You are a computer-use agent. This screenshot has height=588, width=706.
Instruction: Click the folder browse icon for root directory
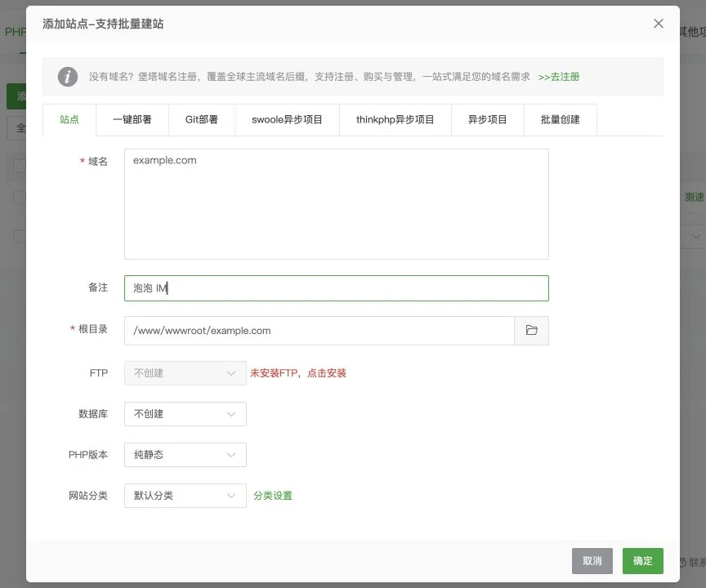[x=531, y=331]
